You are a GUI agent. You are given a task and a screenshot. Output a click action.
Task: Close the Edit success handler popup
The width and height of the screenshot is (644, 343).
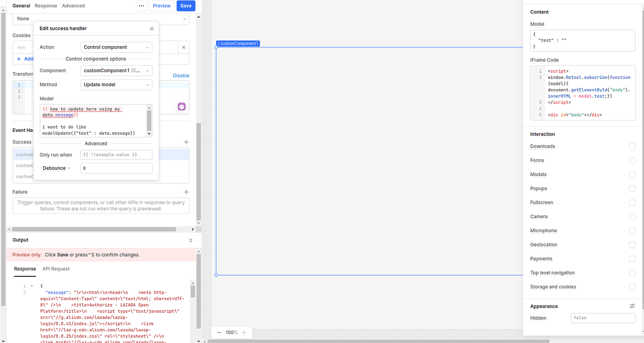tap(152, 28)
